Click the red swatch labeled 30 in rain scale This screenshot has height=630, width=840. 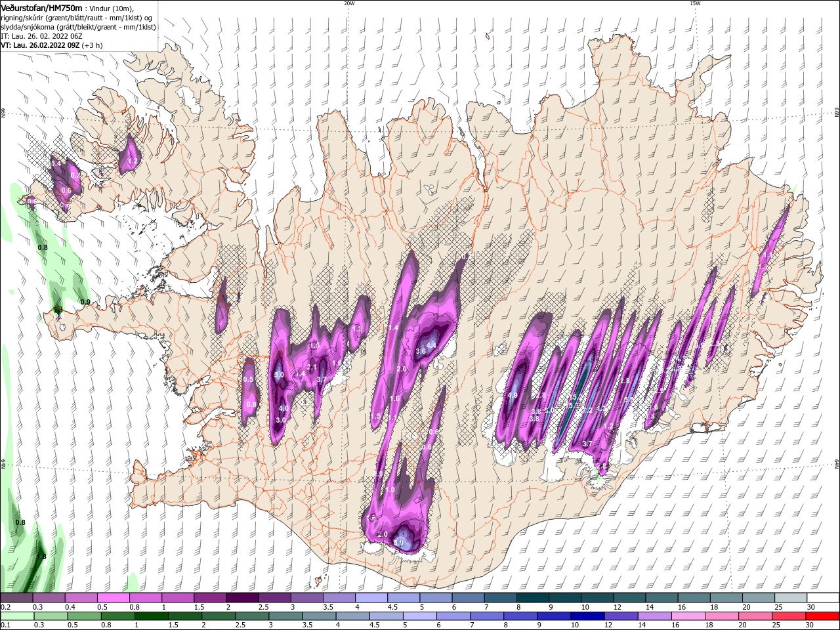[x=823, y=616]
